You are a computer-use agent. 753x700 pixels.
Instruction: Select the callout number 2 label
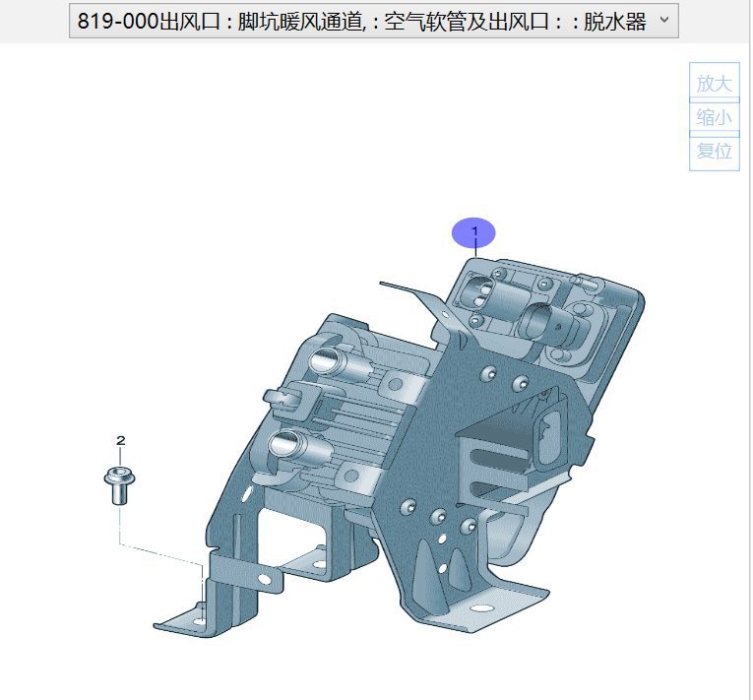(x=120, y=441)
